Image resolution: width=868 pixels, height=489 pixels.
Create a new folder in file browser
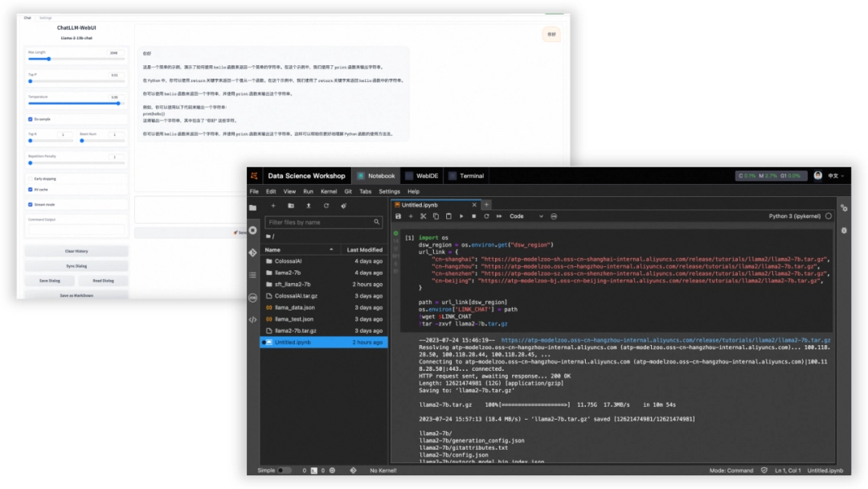tap(290, 206)
